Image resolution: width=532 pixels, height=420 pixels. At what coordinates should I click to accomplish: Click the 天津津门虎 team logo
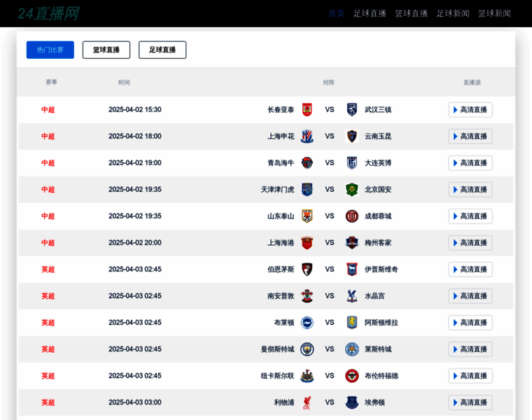[307, 190]
